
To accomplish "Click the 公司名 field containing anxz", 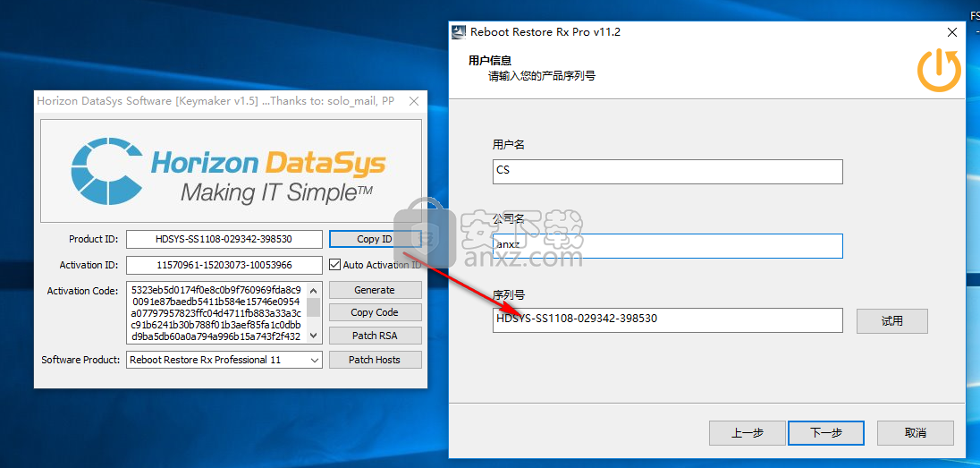I will [x=668, y=246].
